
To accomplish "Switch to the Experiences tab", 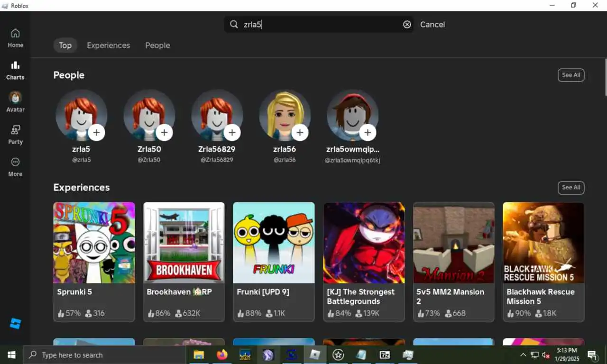I will tap(108, 45).
